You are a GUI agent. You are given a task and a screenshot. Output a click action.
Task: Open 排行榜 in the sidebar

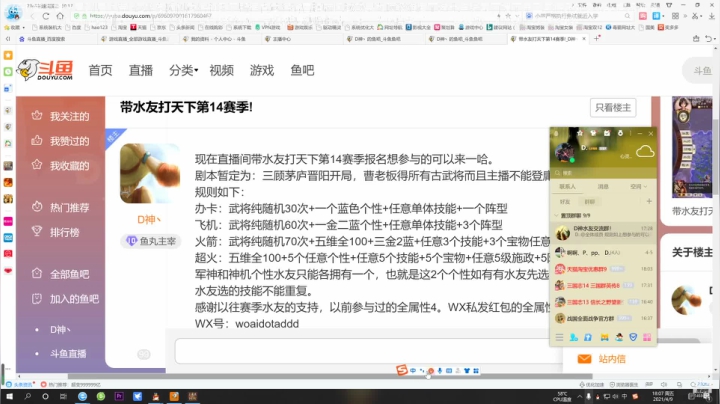pyautogui.click(x=56, y=232)
